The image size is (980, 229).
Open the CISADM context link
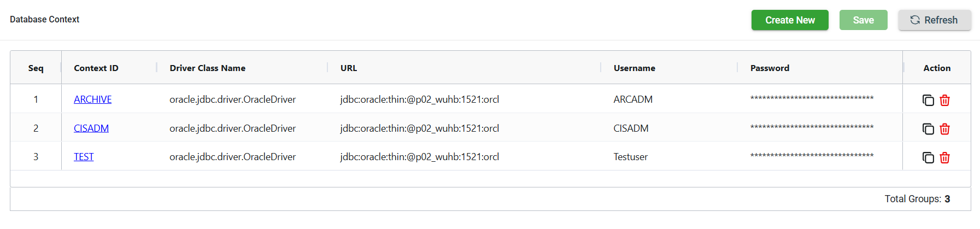[91, 128]
